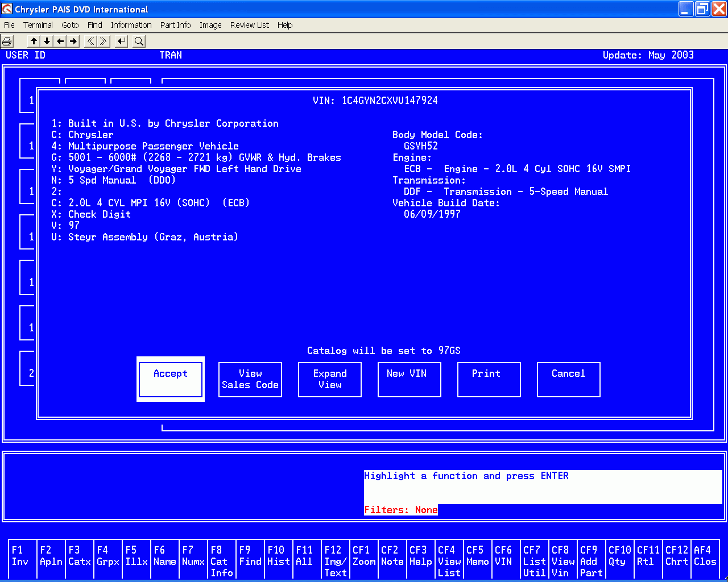Open the Goto menu
This screenshot has width=728, height=582.
pyautogui.click(x=70, y=25)
